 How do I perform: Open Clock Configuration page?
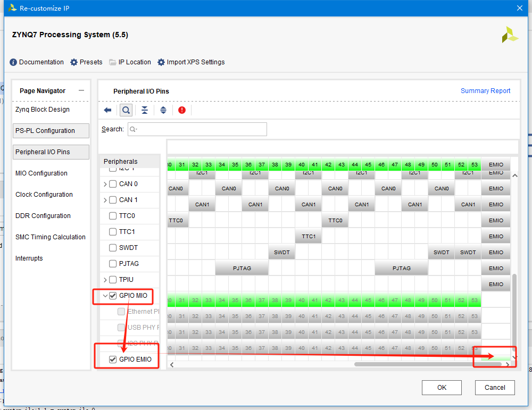tap(44, 194)
